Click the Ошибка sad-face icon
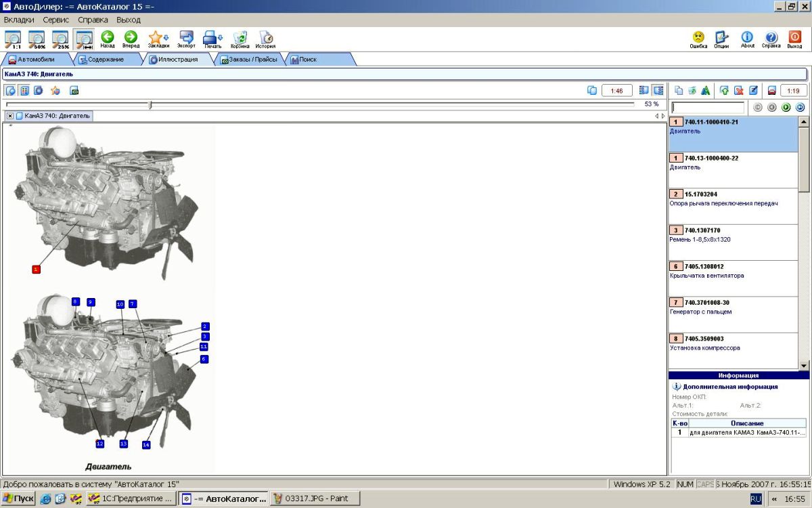The image size is (812, 508). pos(698,39)
